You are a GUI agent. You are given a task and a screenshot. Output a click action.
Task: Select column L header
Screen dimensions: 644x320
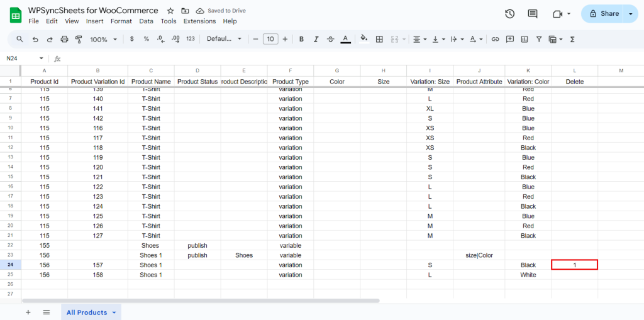point(575,70)
